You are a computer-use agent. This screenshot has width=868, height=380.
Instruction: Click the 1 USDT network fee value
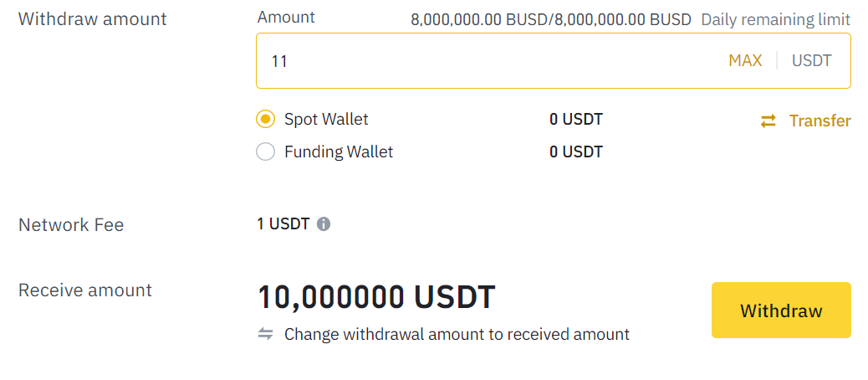[x=283, y=224]
